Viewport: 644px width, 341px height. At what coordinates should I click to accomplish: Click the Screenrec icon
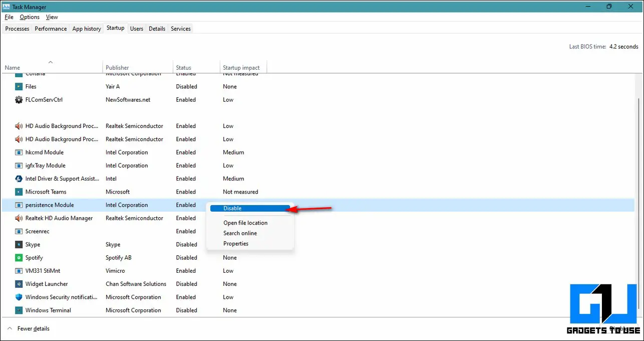coord(19,231)
